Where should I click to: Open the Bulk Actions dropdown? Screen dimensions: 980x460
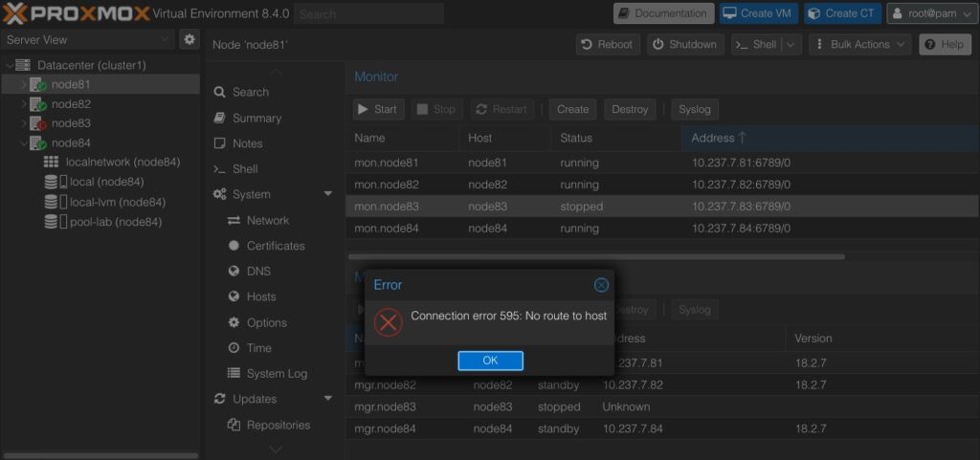coord(860,44)
